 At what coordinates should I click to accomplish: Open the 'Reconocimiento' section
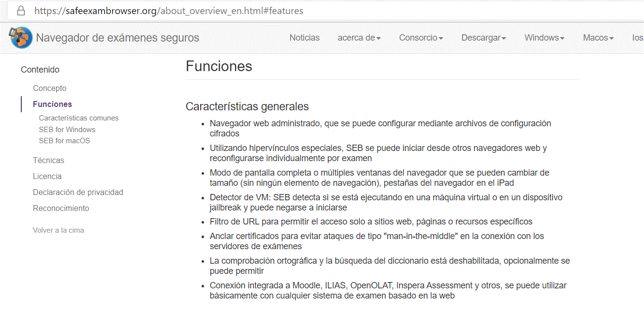pos(61,208)
